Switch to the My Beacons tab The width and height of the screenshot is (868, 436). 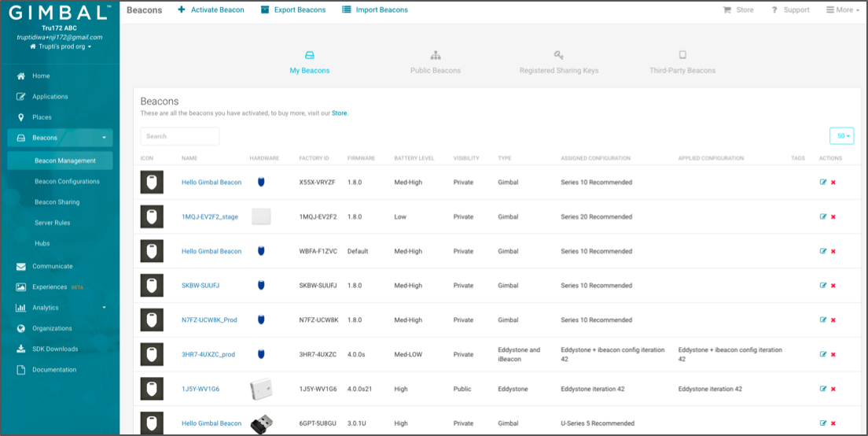[310, 63]
